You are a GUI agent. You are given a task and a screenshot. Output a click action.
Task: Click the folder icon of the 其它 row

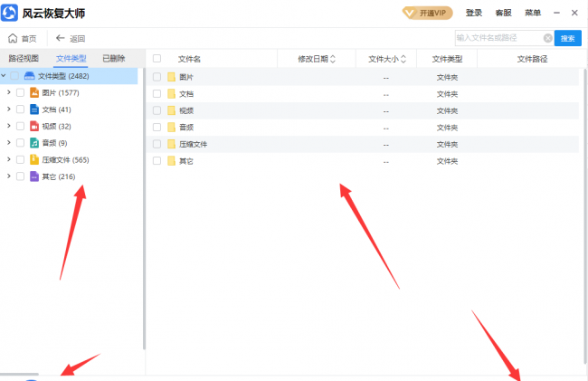(171, 161)
